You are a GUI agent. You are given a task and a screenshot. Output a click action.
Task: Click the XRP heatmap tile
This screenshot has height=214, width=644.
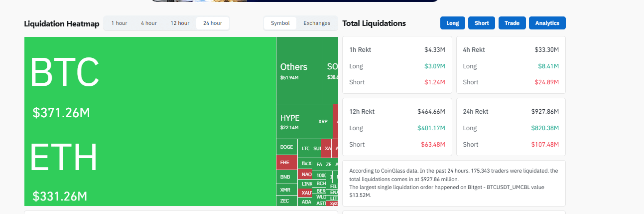click(x=323, y=121)
